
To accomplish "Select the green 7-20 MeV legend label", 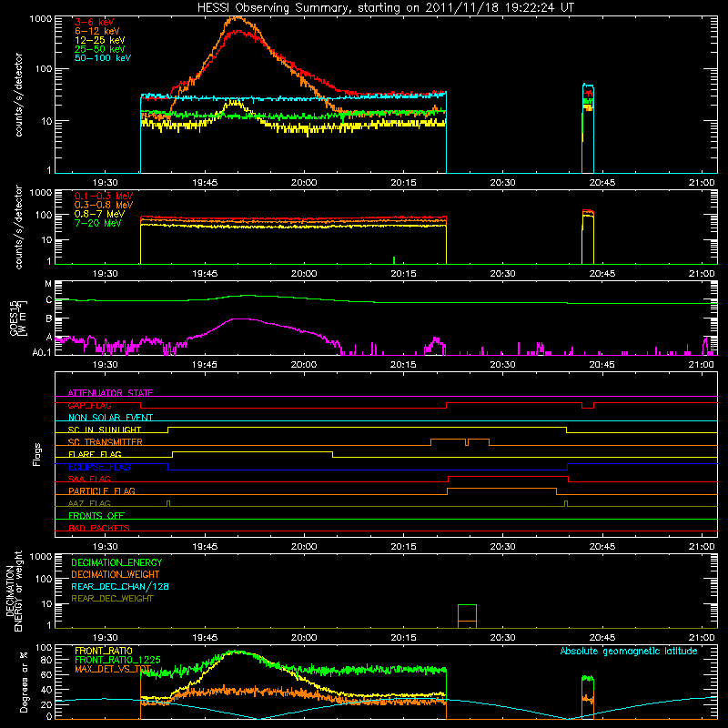I will tap(98, 223).
